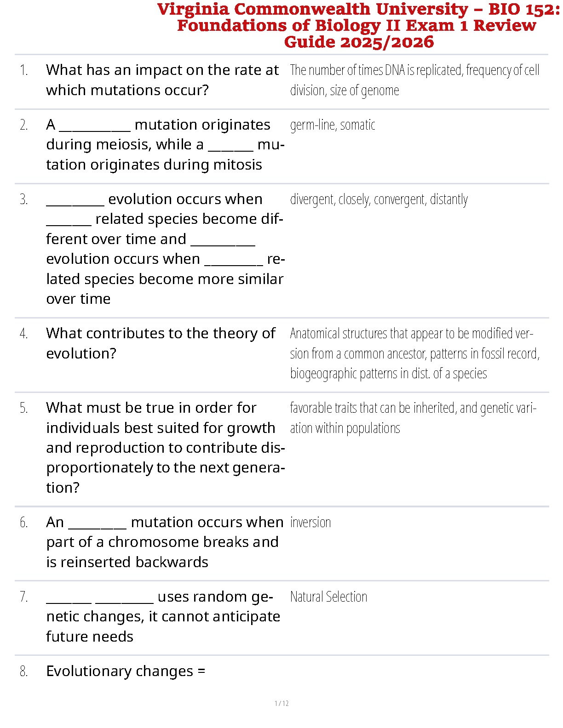Click the number 3 list marker
Viewport: 563px width, 728px height.
24,199
